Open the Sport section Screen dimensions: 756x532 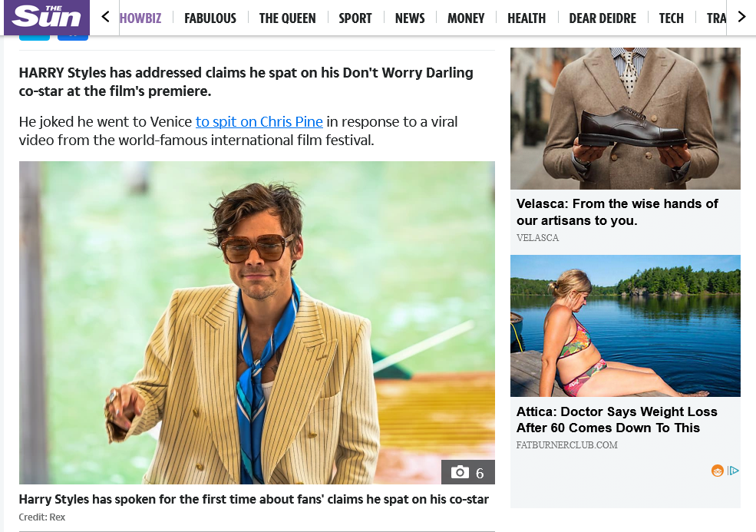pos(355,18)
